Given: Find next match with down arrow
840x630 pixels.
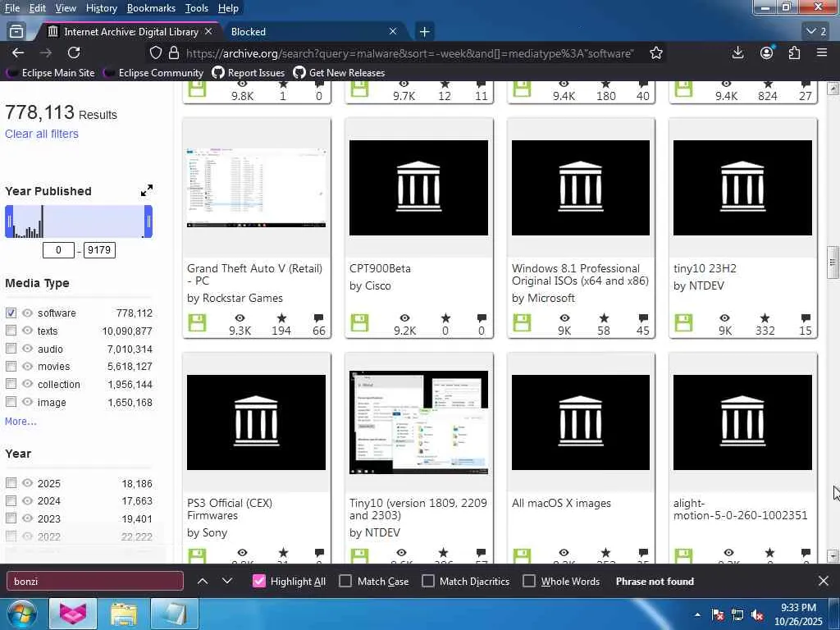Looking at the screenshot, I should point(227,582).
